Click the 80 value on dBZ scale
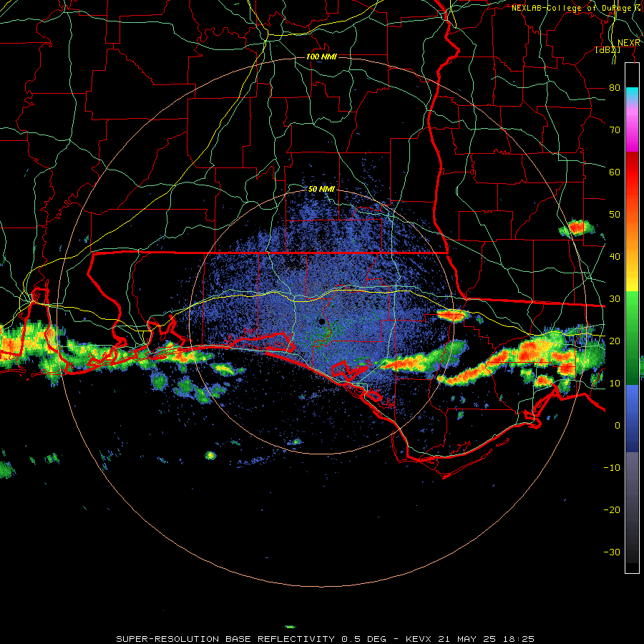 [615, 88]
